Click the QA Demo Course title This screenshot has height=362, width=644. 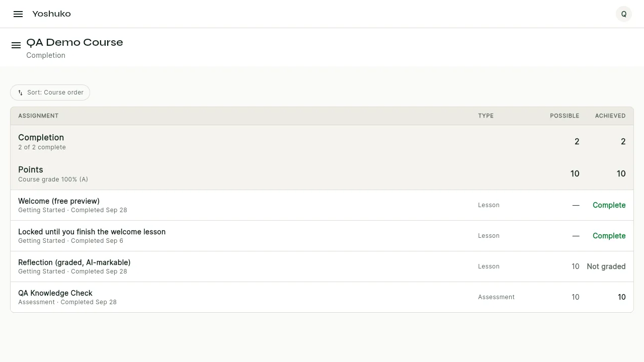[x=74, y=42]
